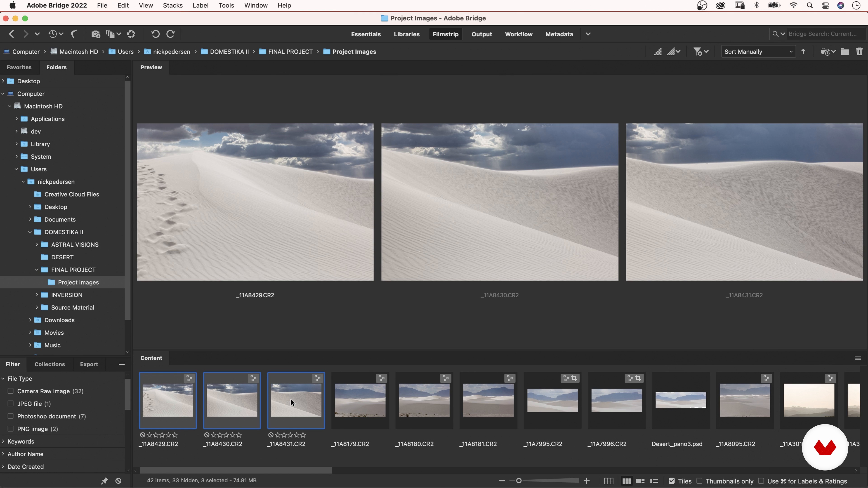Click the filter by rating funnel icon
This screenshot has height=488, width=868.
[x=698, y=52]
